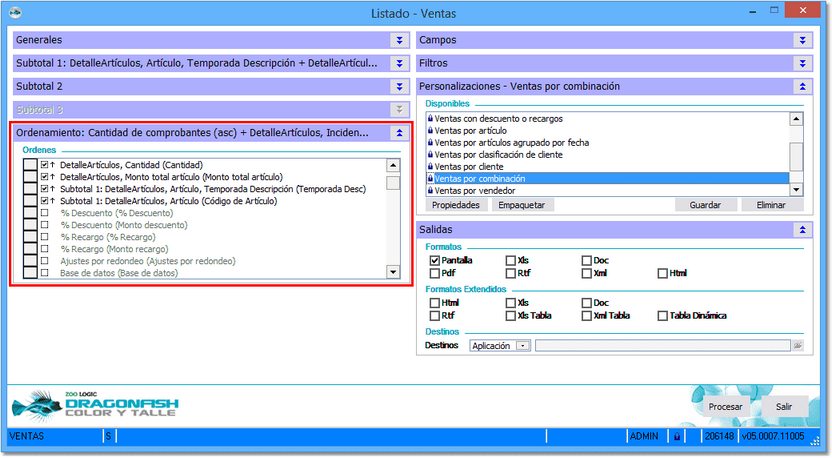Check the Tabla Dinámica extended format
This screenshot has height=458, width=832.
[x=663, y=316]
